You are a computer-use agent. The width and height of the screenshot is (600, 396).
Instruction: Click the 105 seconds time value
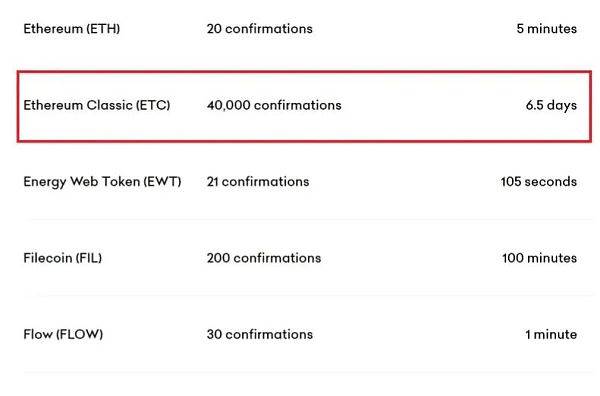coord(539,181)
